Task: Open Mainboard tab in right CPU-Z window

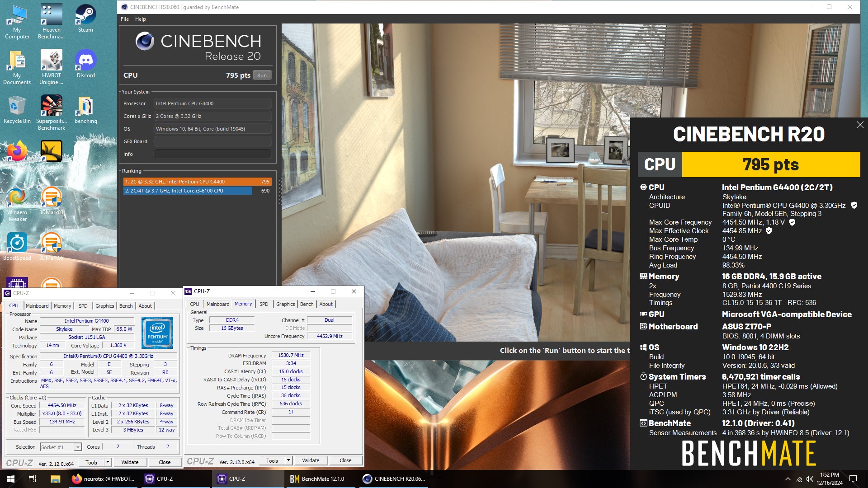Action: click(x=218, y=304)
